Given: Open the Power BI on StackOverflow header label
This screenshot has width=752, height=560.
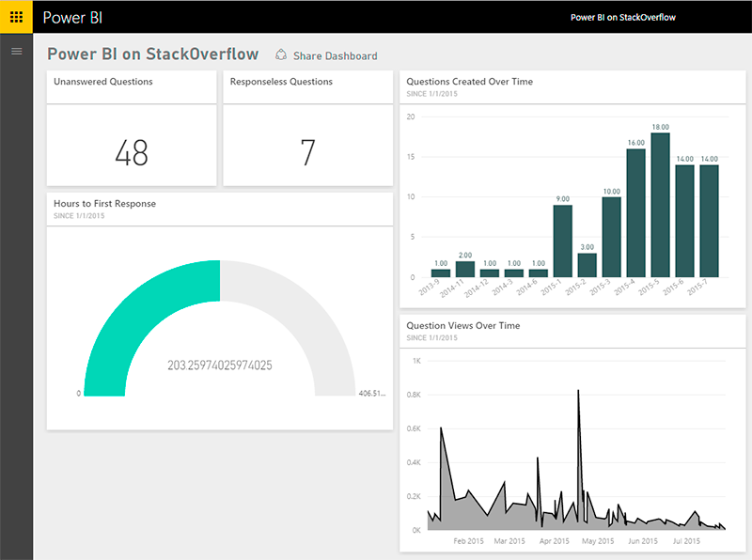Looking at the screenshot, I should (622, 17).
